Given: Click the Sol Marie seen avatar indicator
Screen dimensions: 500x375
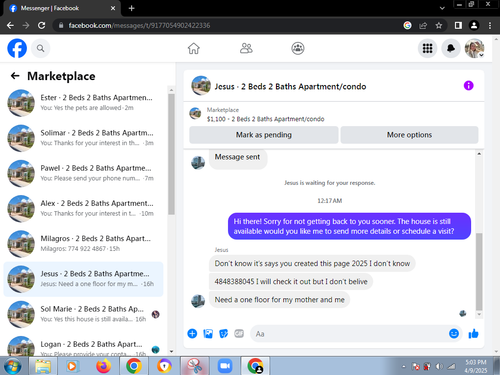Looking at the screenshot, I should pyautogui.click(x=155, y=314).
